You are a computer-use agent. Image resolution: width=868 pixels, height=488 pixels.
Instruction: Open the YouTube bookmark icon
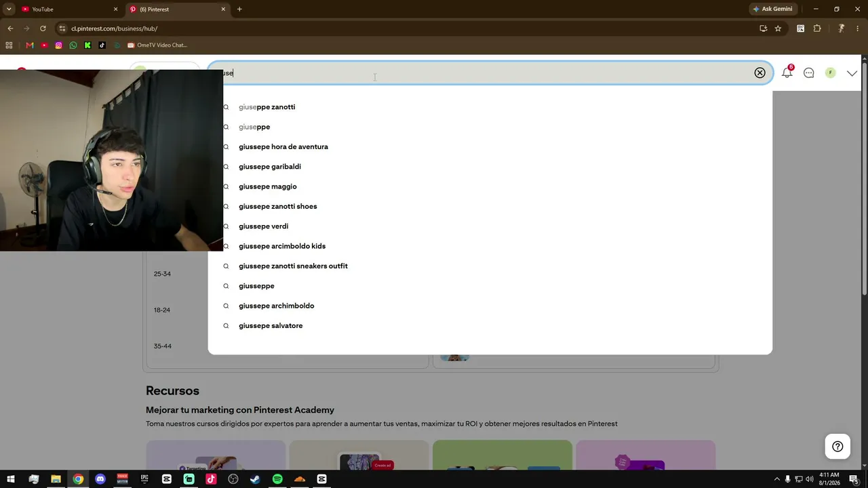44,45
